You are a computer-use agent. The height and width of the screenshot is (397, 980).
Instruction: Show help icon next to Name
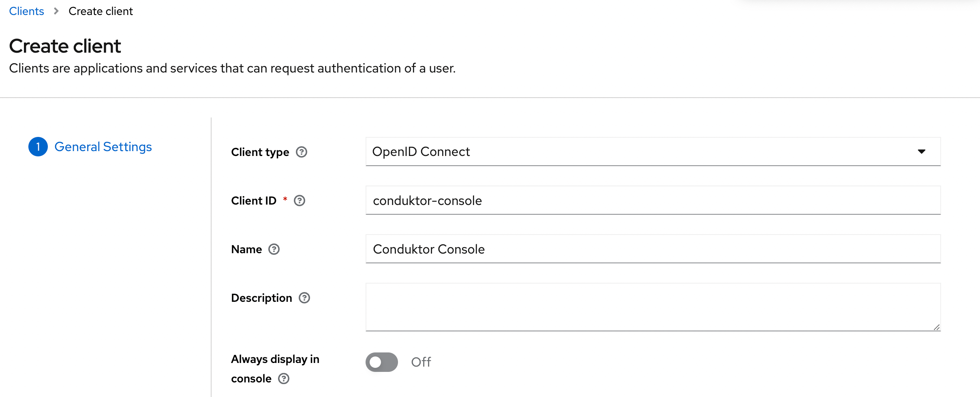click(x=274, y=249)
